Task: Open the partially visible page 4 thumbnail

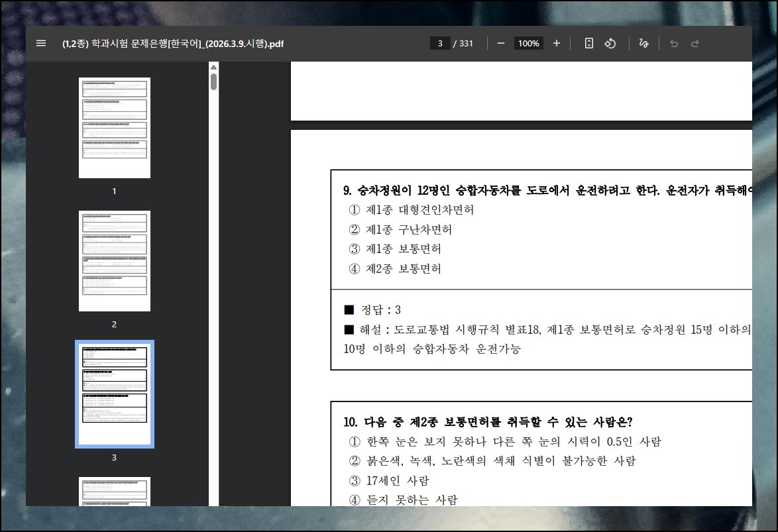Action: coord(115,492)
